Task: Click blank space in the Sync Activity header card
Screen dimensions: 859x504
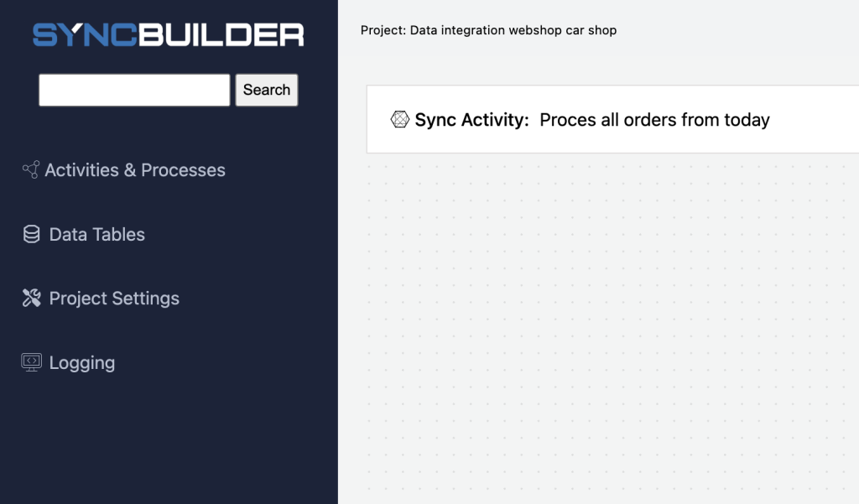Action: tap(815, 119)
